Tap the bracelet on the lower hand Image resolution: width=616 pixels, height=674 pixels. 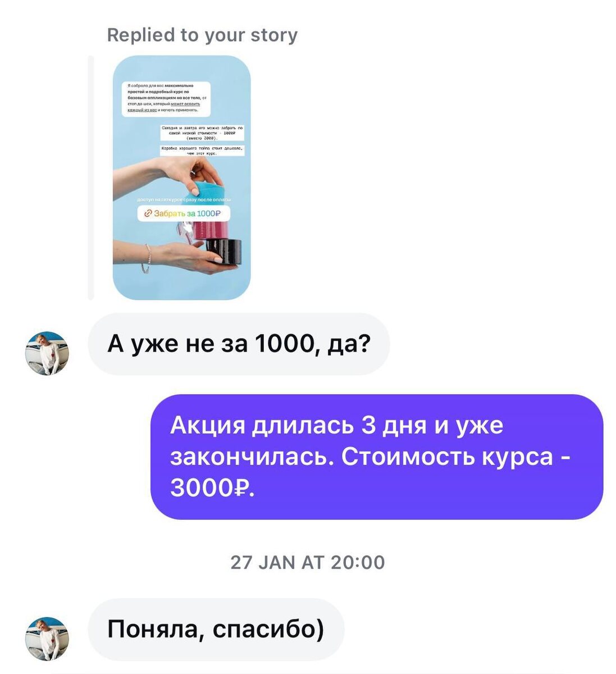[x=148, y=258]
